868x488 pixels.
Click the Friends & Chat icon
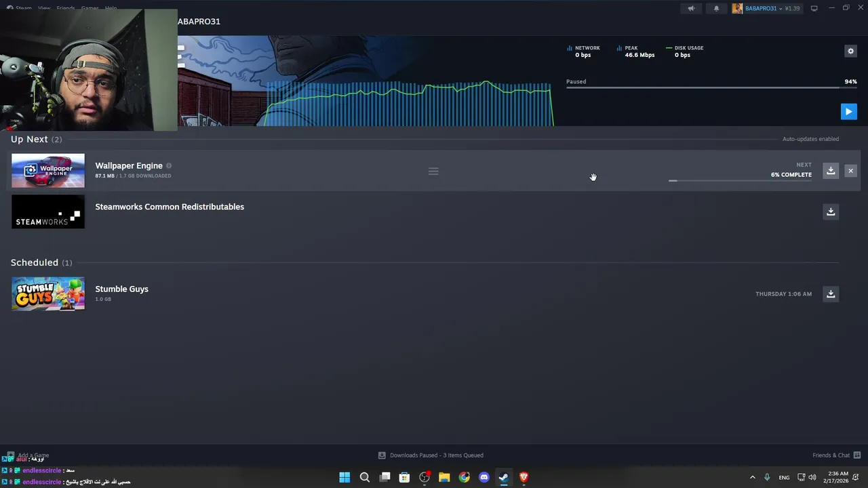coord(857,455)
